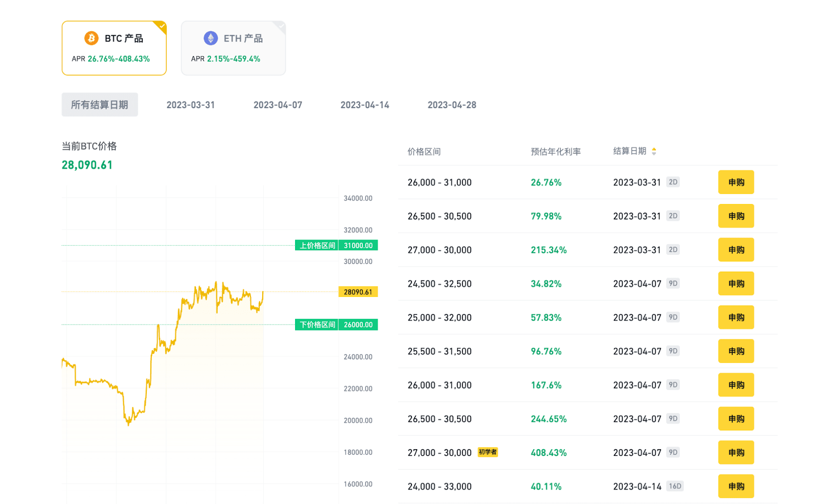Select the BTC 产品 card
This screenshot has height=504, width=821.
(114, 48)
